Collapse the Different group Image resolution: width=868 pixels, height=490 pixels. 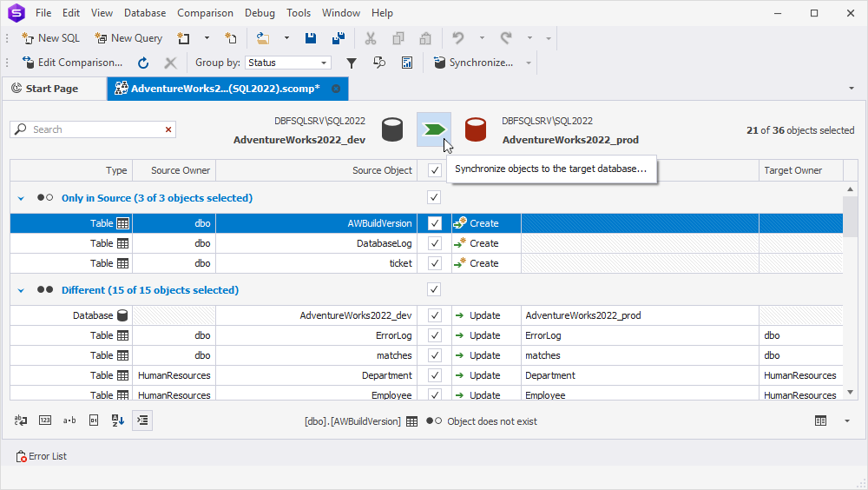click(21, 290)
